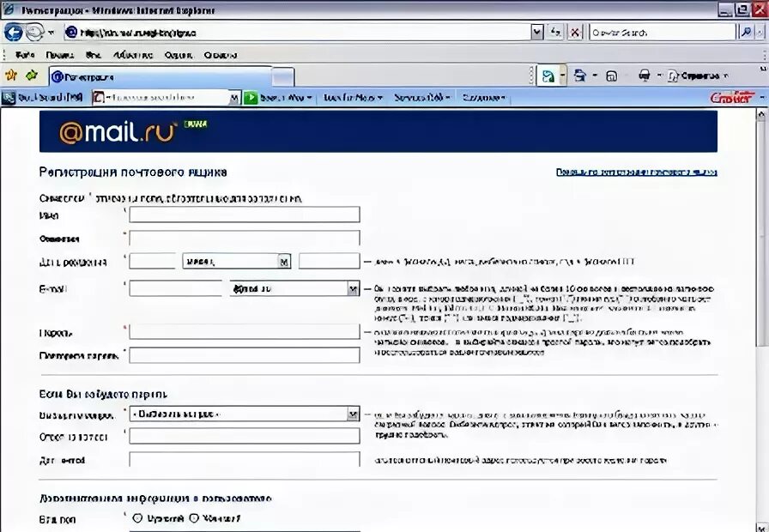Click the icon left of Страница
Screen dimensions: 769x532
pyautogui.click(x=673, y=76)
